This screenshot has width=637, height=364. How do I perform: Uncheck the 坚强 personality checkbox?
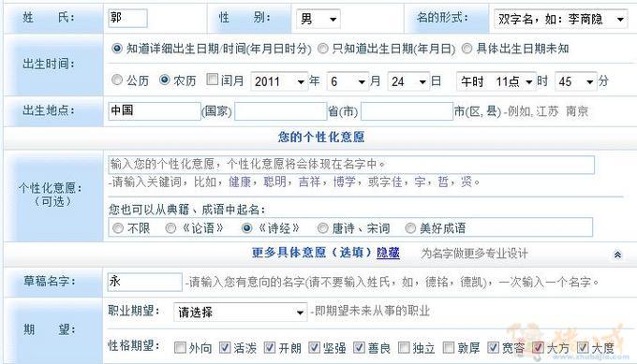[x=314, y=347]
